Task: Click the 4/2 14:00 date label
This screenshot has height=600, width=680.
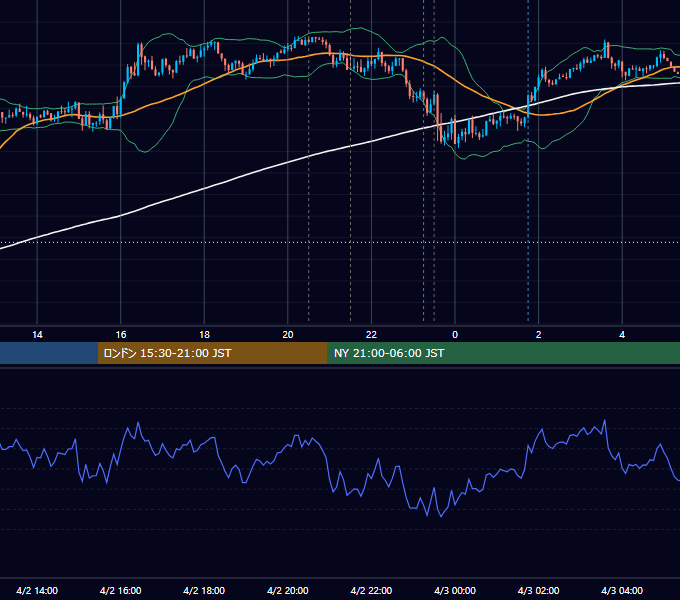Action: (x=37, y=590)
